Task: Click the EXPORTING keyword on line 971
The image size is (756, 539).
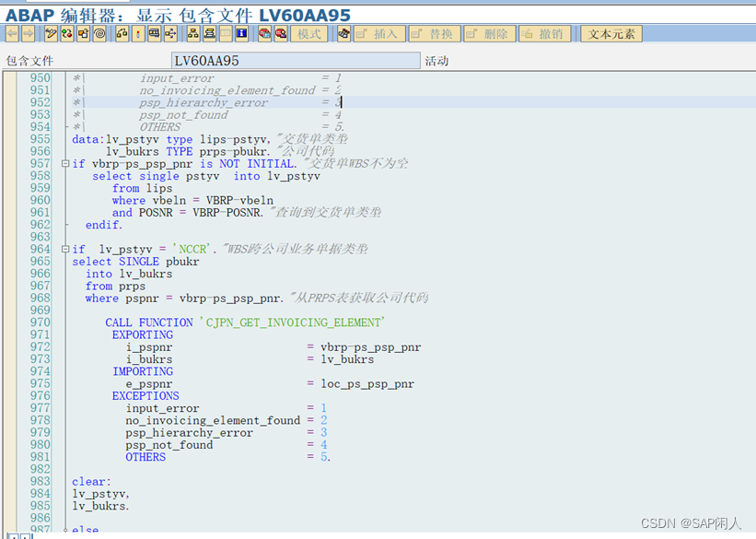Action: click(142, 334)
